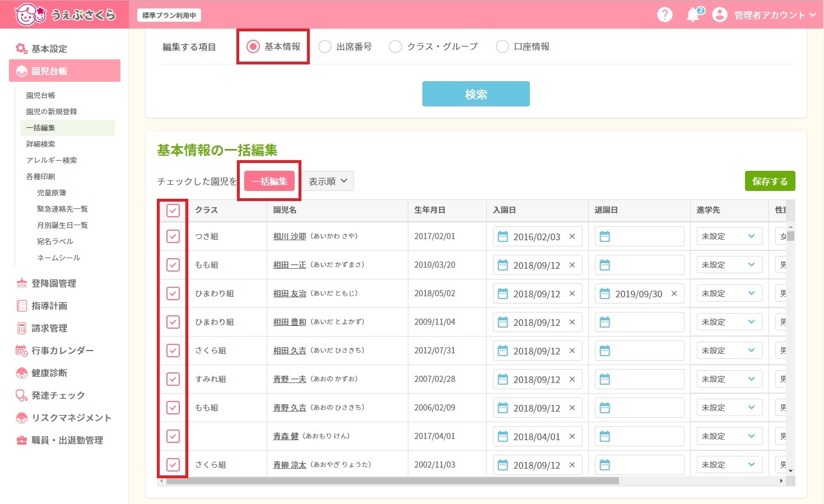Clear enrollment date for 青野 一夫
824x504 pixels.
572,379
